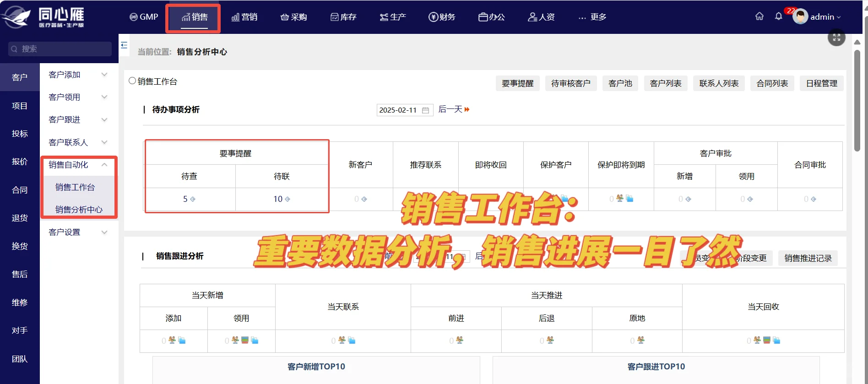Viewport: 868px width, 384px height.
Task: Focus the 搜索 input field
Action: tap(60, 49)
